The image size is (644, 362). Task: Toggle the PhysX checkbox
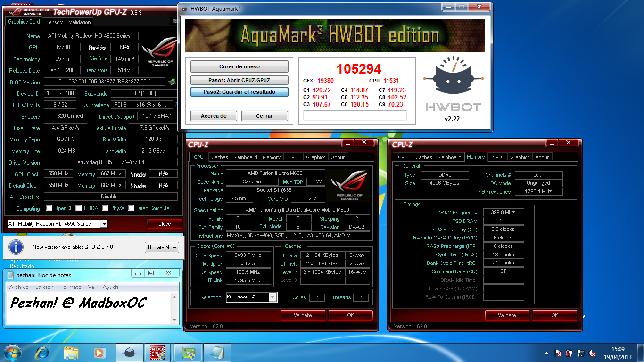105,208
